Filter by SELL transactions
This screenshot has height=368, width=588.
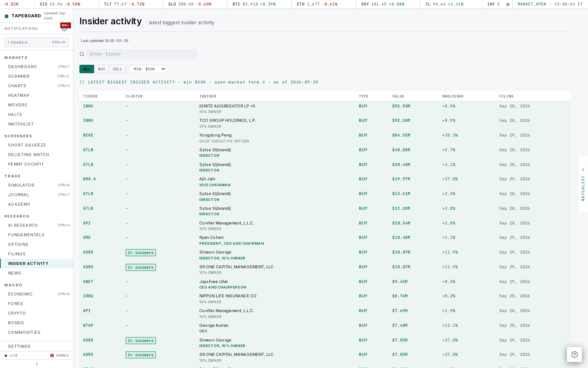point(118,69)
